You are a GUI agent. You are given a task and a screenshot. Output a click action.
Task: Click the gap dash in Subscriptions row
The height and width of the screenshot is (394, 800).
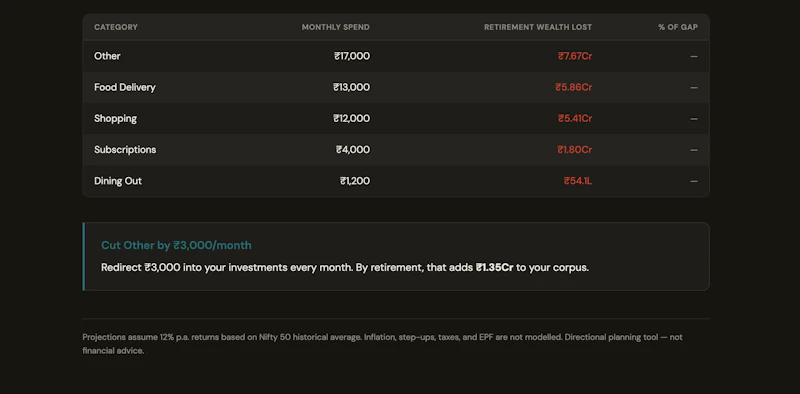(x=694, y=150)
